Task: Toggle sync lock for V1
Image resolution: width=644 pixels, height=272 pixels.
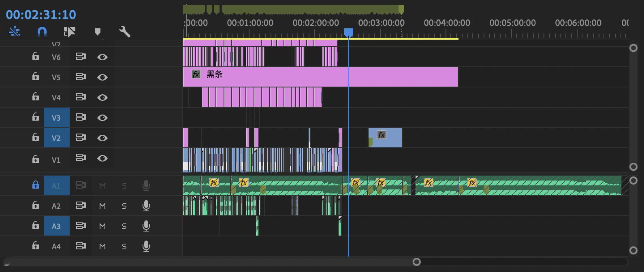Action: point(81,158)
